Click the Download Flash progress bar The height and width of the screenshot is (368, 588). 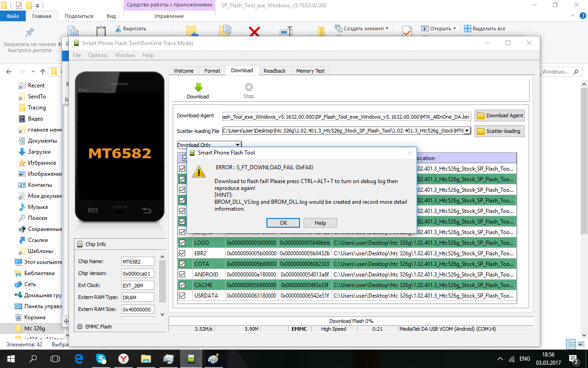pyautogui.click(x=351, y=321)
